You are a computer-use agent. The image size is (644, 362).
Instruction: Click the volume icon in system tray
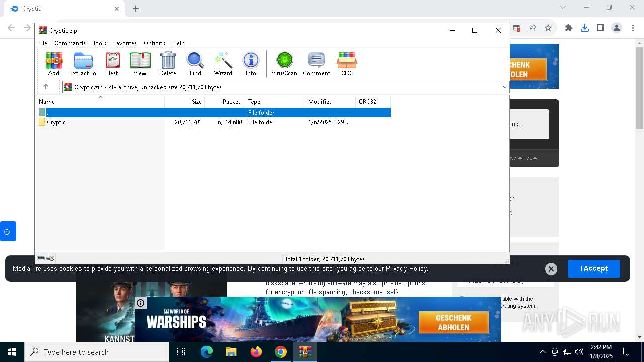[x=579, y=352]
